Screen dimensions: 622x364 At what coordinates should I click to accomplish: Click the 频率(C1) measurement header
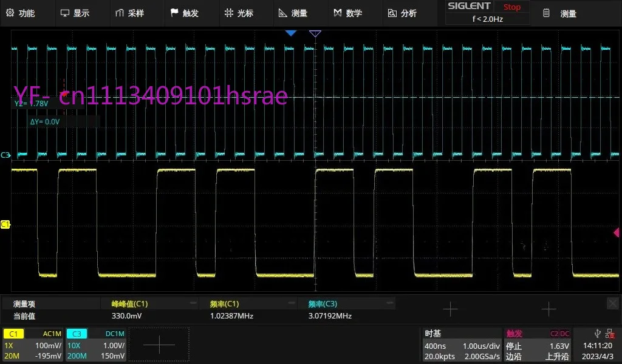pos(225,304)
